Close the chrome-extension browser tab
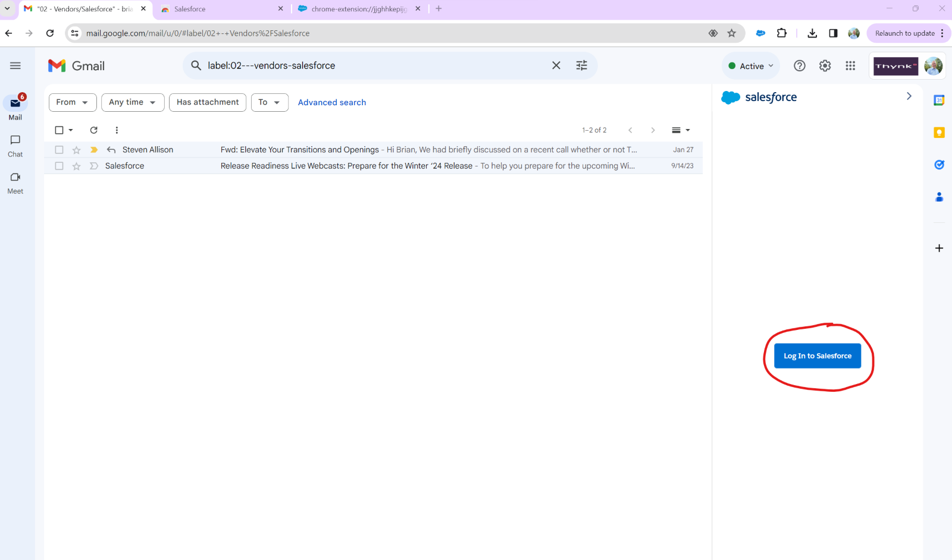 [x=418, y=9]
